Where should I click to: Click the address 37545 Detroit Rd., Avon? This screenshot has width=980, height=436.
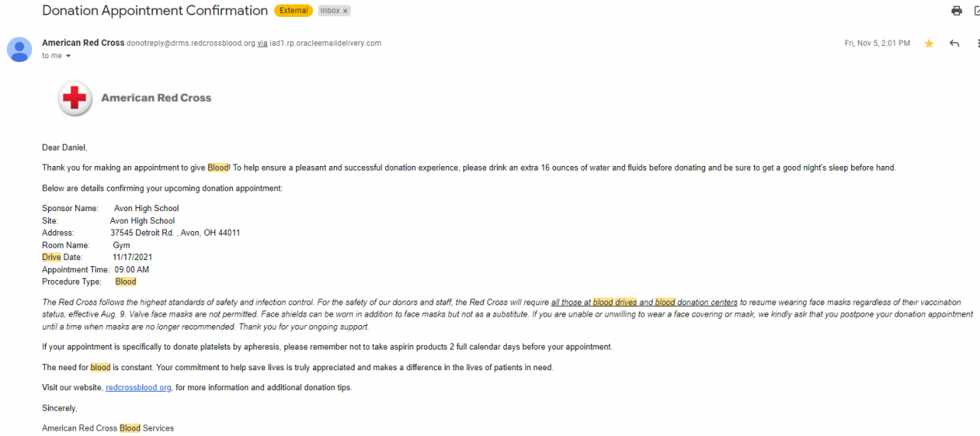175,233
